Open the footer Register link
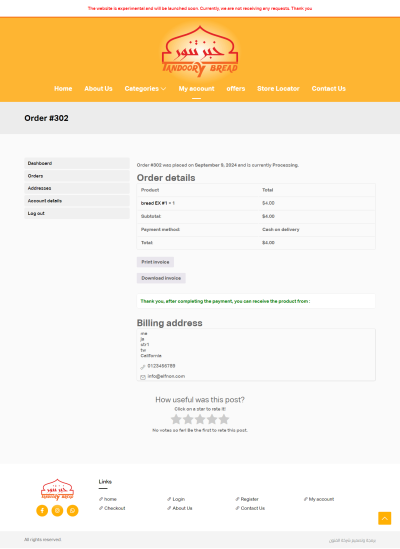Screen dimensions: 400x549 [247, 499]
